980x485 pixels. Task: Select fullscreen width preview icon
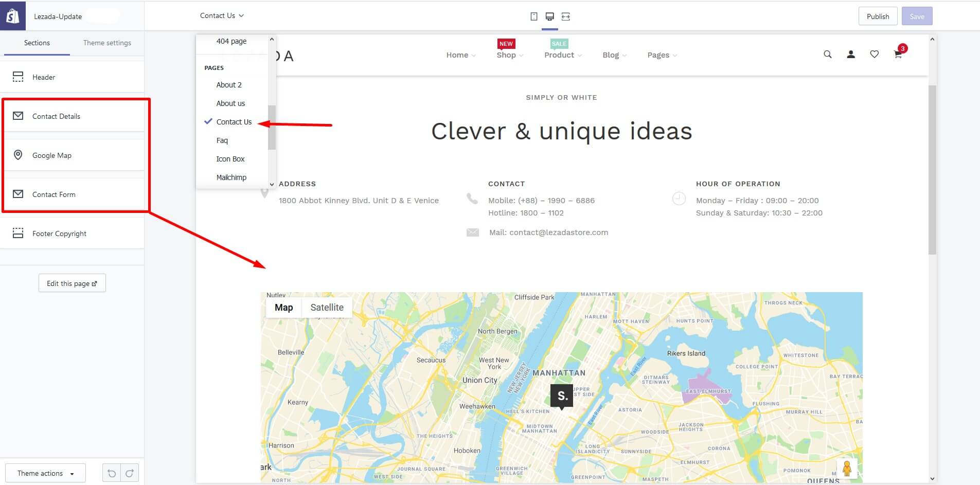point(566,16)
